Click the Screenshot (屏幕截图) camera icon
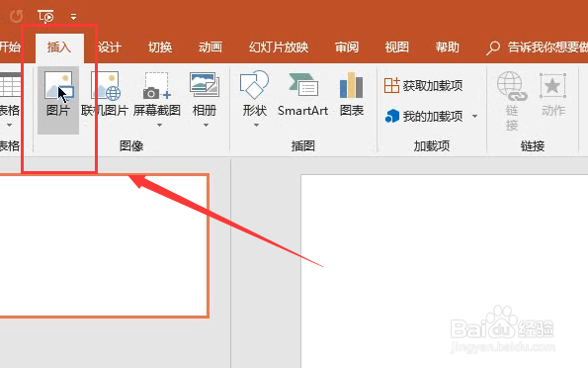 click(x=157, y=86)
